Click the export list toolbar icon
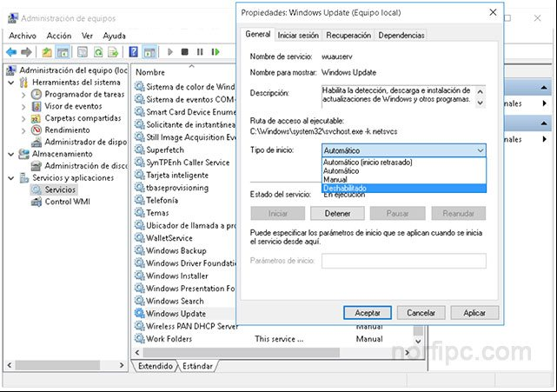Image resolution: width=557 pixels, height=392 pixels. click(113, 52)
